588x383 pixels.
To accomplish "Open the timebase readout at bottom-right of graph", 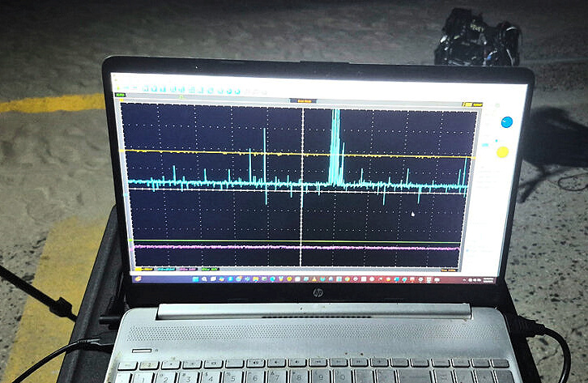I will click(449, 270).
